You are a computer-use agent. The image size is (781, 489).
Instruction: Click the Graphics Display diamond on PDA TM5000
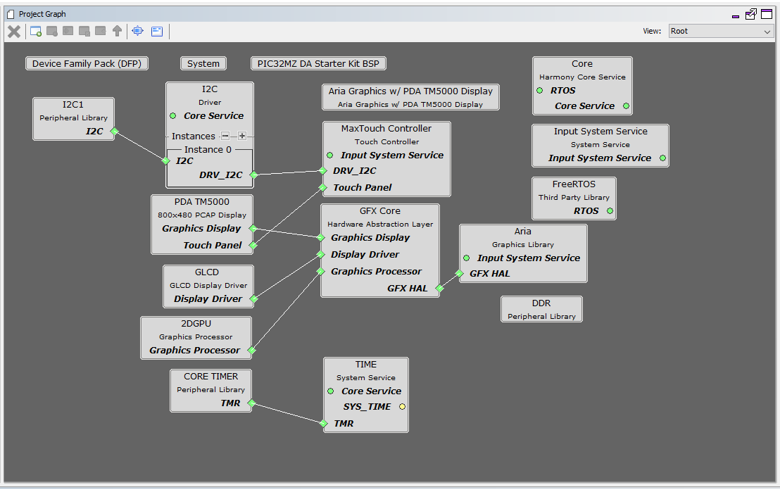tap(253, 229)
